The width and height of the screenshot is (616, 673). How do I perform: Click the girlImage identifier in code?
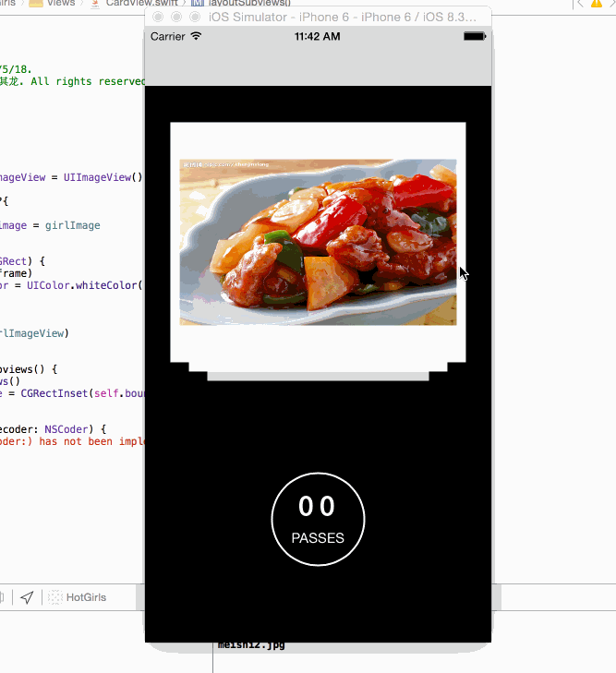pyautogui.click(x=73, y=225)
